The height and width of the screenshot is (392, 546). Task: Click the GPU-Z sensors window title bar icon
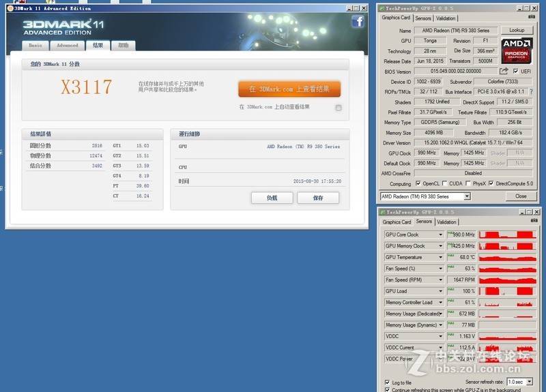pyautogui.click(x=383, y=212)
